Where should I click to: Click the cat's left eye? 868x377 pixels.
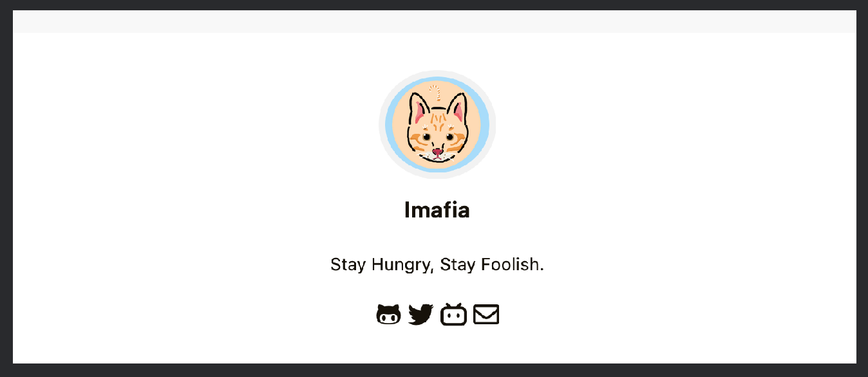click(x=426, y=136)
